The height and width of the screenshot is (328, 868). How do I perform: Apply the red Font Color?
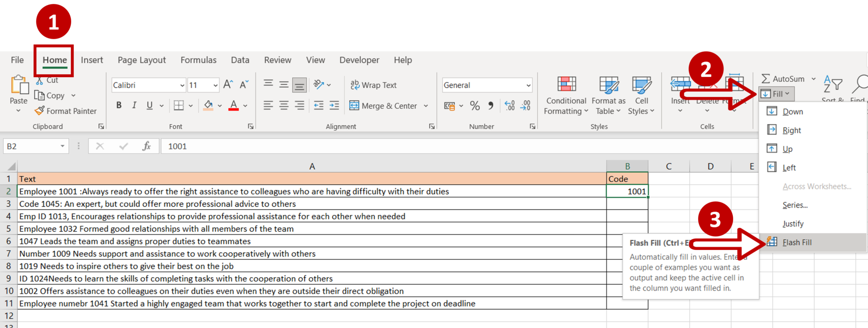tap(234, 105)
